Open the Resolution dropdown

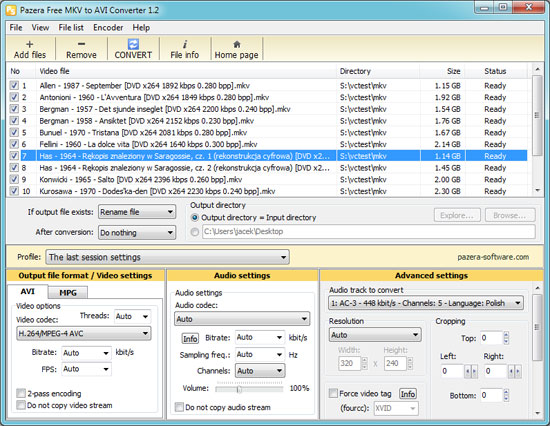[375, 335]
